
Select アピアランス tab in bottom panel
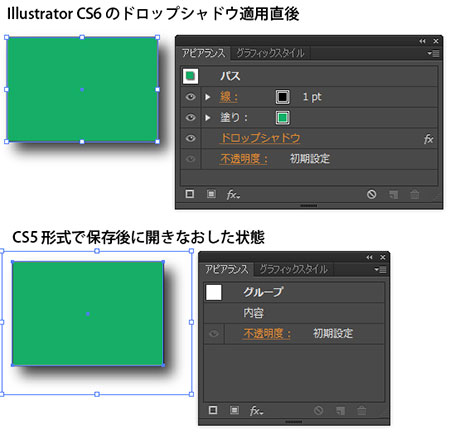[227, 269]
